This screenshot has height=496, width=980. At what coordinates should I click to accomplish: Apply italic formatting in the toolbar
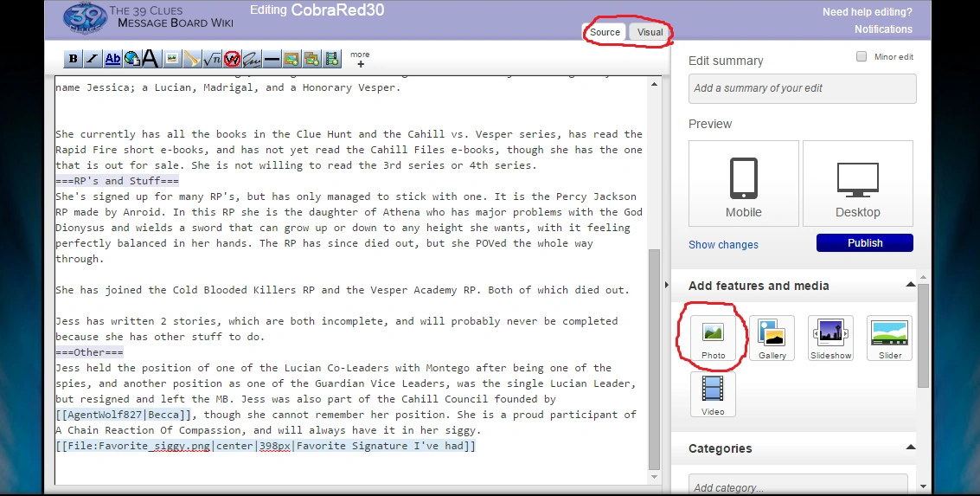click(92, 59)
